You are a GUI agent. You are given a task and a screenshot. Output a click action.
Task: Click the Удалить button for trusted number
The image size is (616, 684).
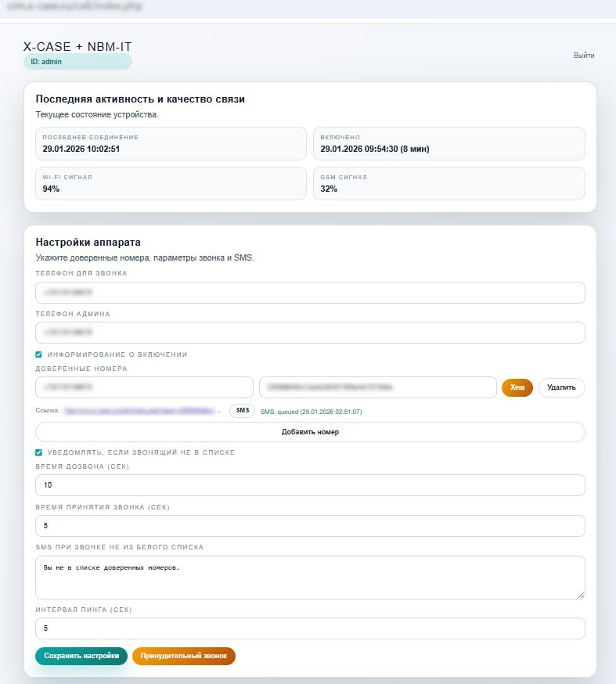(561, 387)
